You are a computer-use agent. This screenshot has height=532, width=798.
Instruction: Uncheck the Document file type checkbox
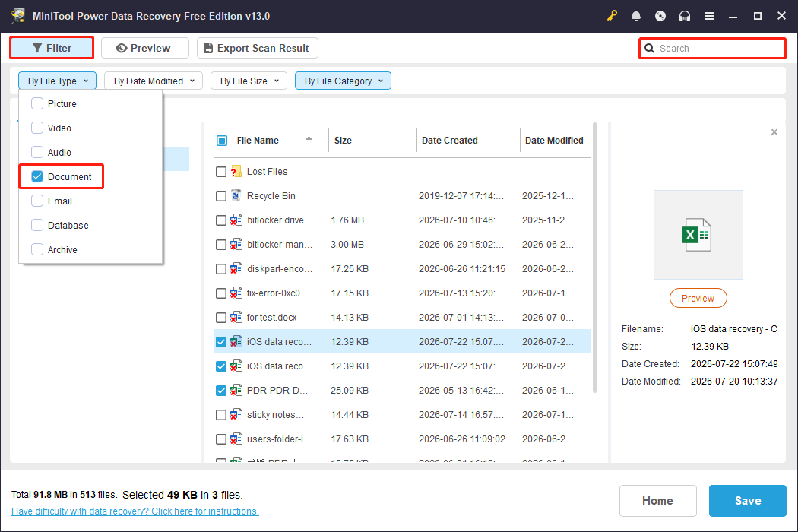[x=37, y=176]
